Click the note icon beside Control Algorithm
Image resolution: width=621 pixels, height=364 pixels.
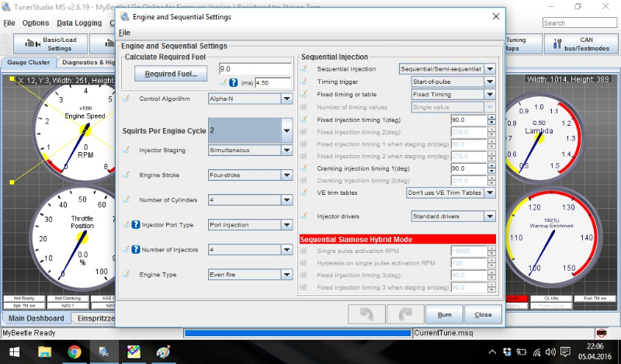click(127, 99)
